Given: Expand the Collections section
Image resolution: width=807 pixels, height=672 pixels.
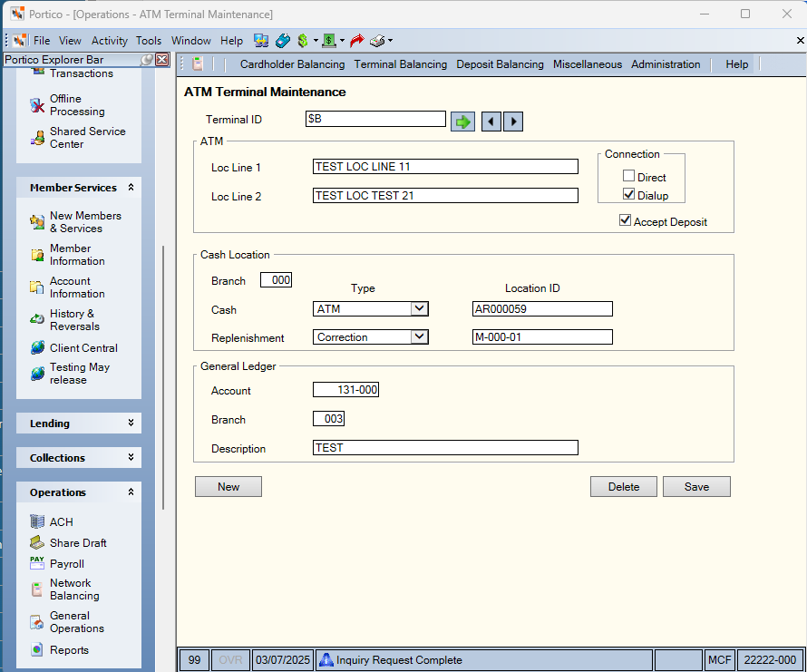Looking at the screenshot, I should coord(131,457).
